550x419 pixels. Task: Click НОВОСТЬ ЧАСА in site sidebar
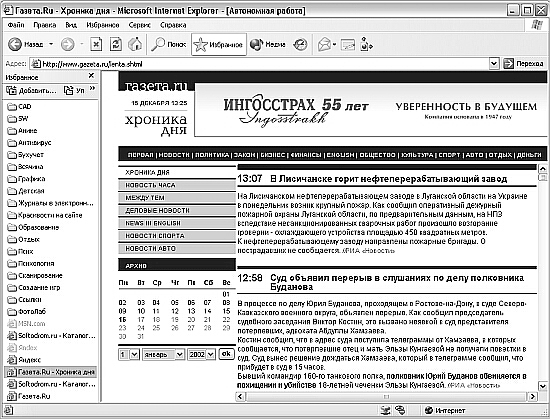tap(177, 185)
